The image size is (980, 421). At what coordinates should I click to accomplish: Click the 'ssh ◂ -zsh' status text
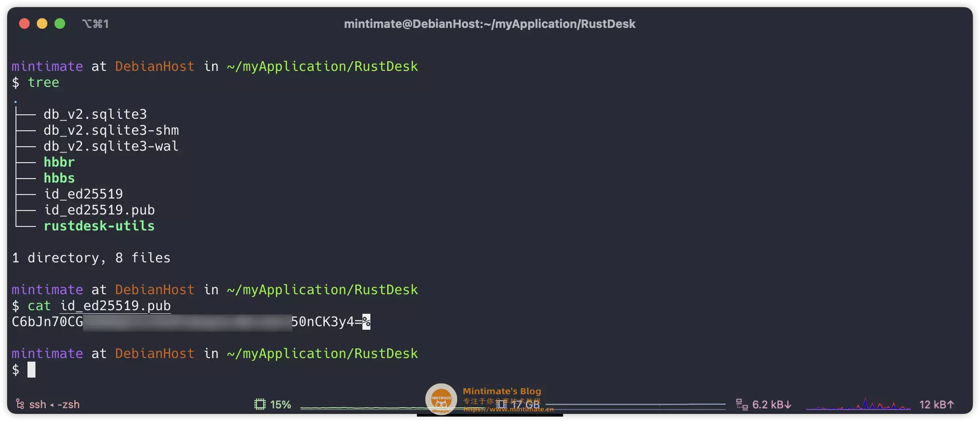point(54,405)
